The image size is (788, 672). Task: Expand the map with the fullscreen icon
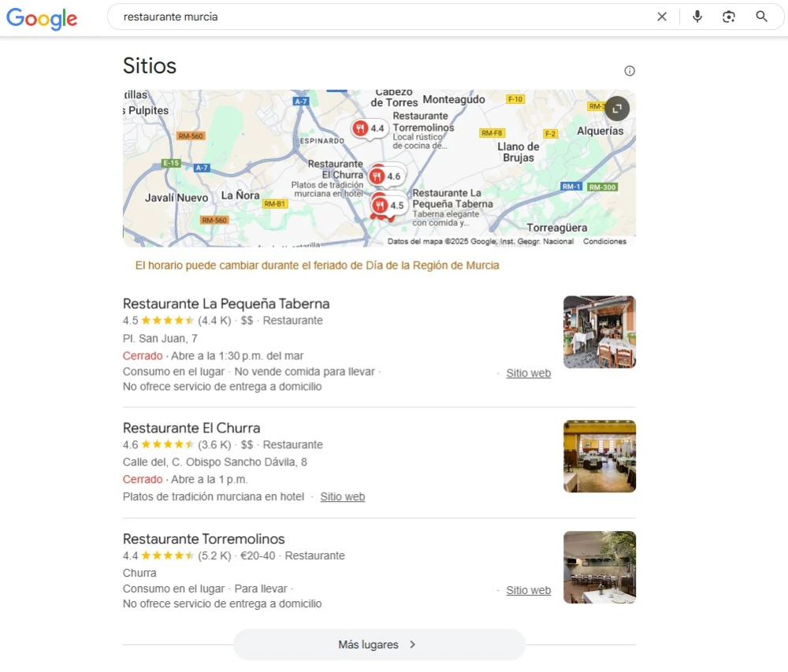point(617,109)
